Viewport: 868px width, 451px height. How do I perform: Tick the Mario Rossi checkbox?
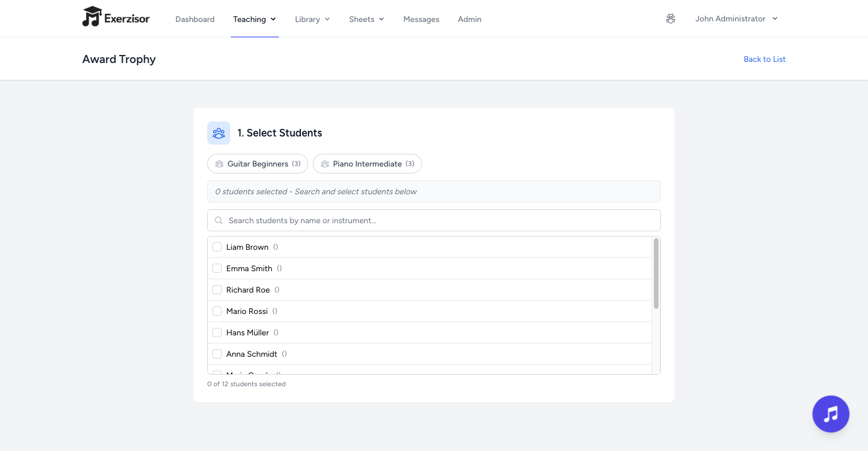point(217,311)
